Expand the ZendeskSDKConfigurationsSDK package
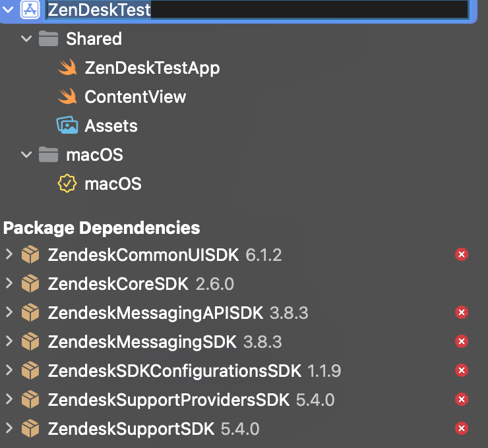The height and width of the screenshot is (448, 488). coord(9,370)
